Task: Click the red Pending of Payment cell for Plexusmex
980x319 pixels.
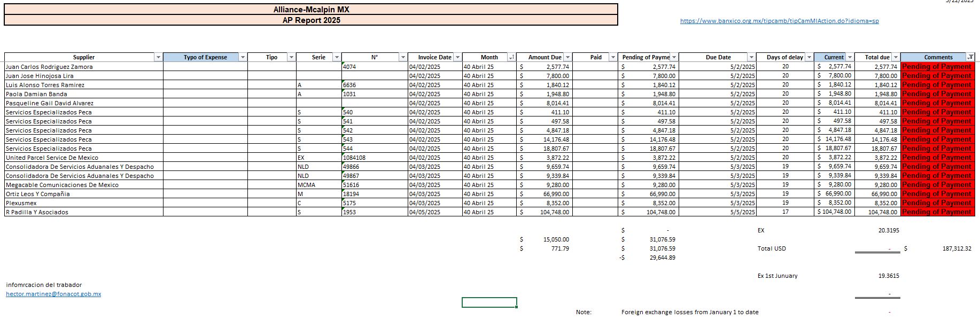Action: [x=937, y=203]
